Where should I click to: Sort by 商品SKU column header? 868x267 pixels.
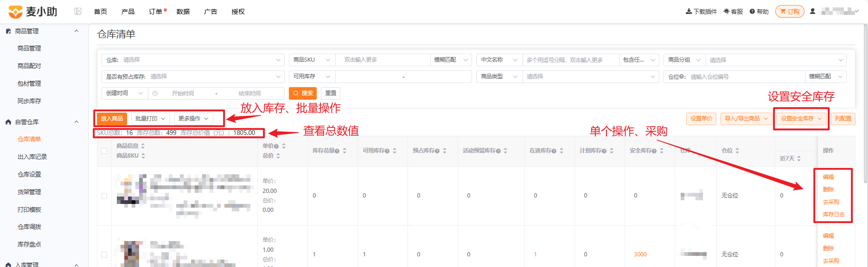(x=143, y=156)
